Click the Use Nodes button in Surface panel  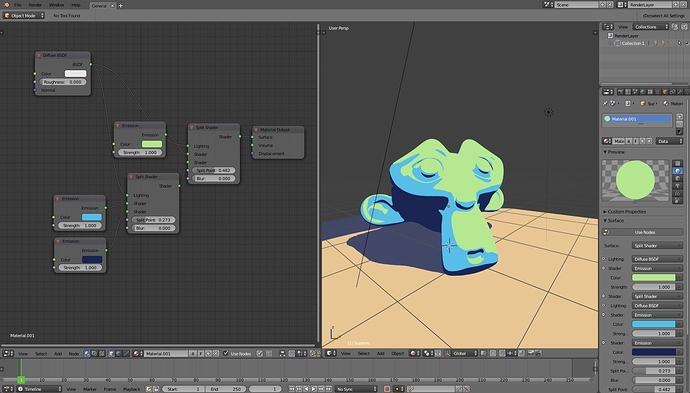[642, 232]
